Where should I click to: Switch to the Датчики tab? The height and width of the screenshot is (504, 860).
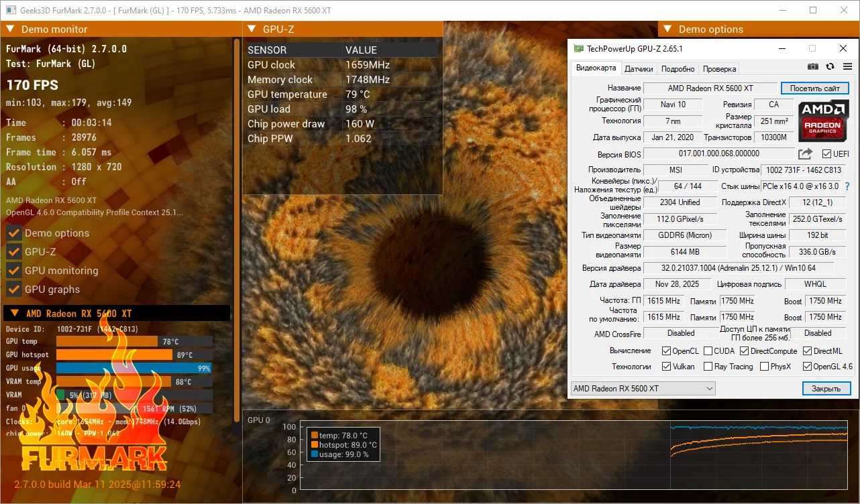point(639,69)
